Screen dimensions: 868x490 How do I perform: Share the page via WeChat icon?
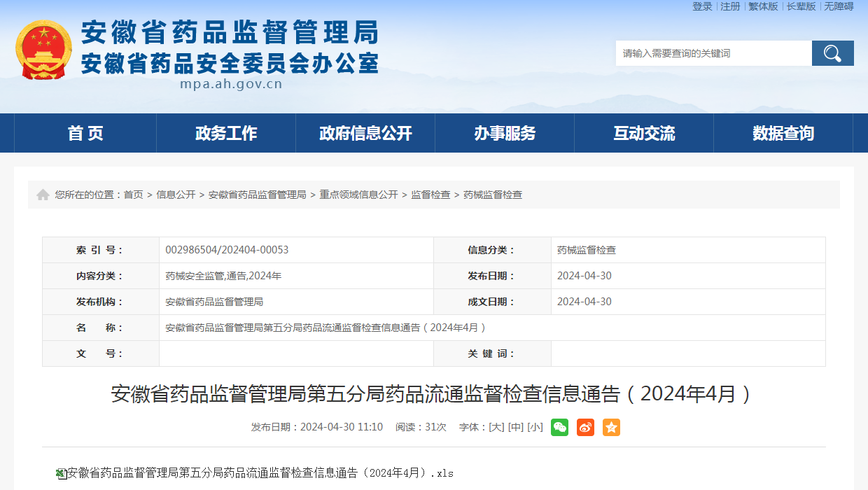(559, 427)
